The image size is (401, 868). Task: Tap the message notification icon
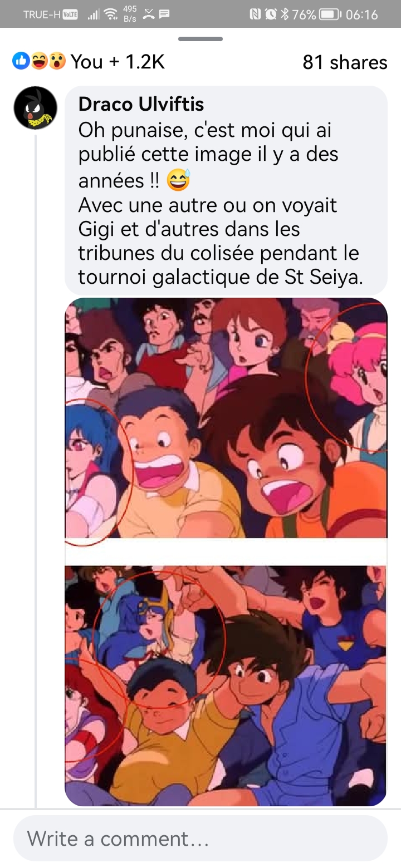(x=164, y=14)
